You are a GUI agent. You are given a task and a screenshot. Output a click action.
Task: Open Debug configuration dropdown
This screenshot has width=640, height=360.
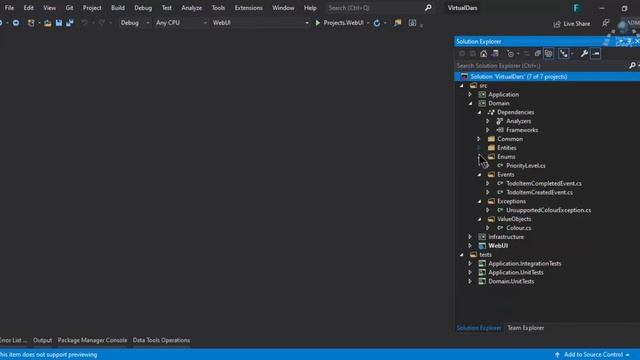[x=135, y=23]
